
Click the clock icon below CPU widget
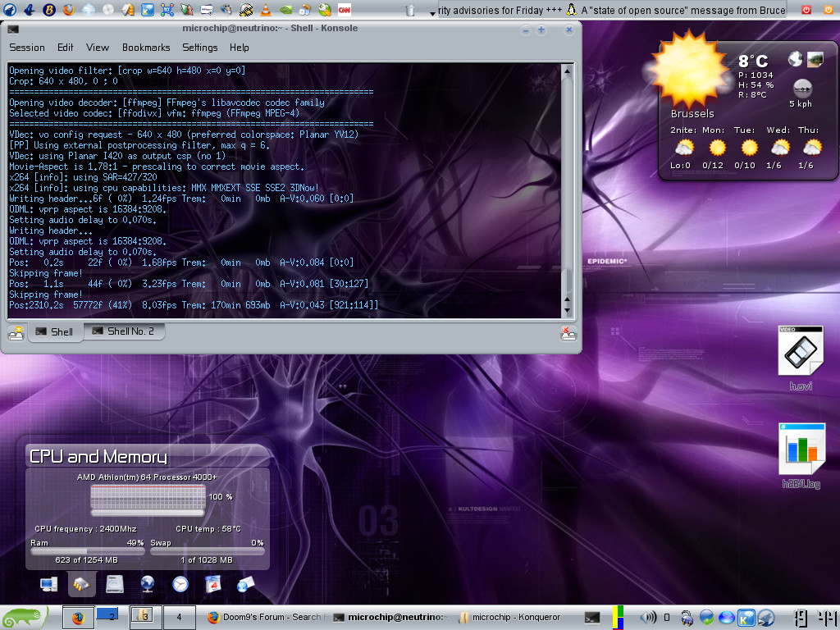[x=180, y=584]
